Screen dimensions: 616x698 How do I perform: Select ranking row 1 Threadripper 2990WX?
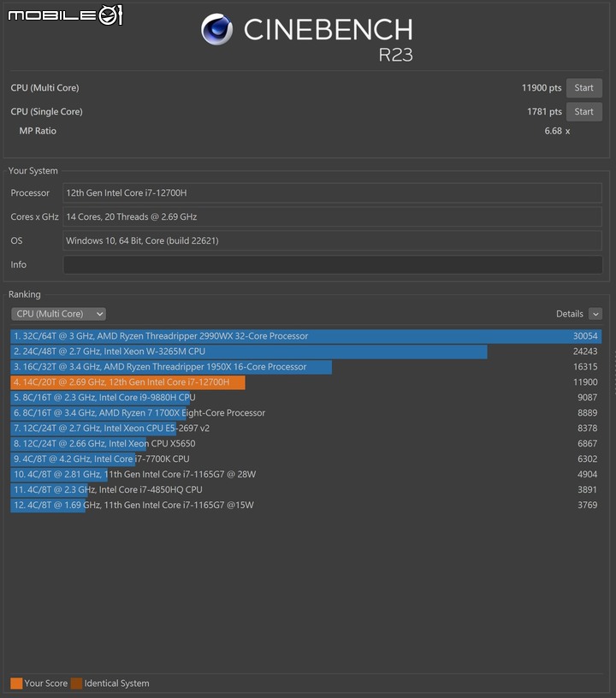305,336
